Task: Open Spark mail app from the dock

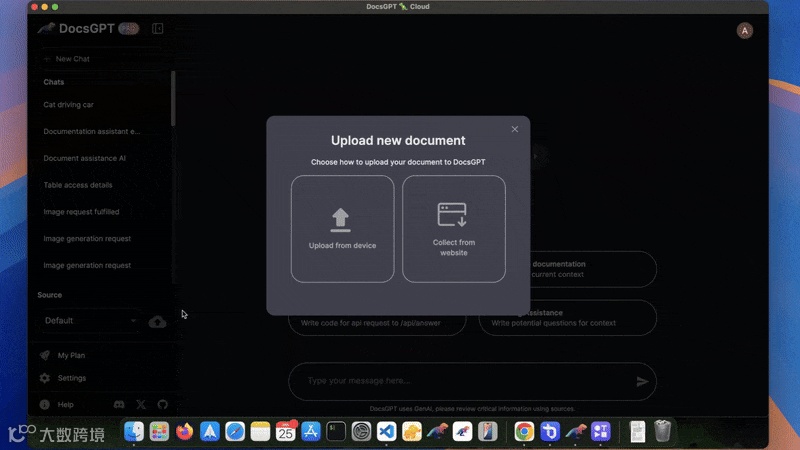Action: (x=210, y=432)
